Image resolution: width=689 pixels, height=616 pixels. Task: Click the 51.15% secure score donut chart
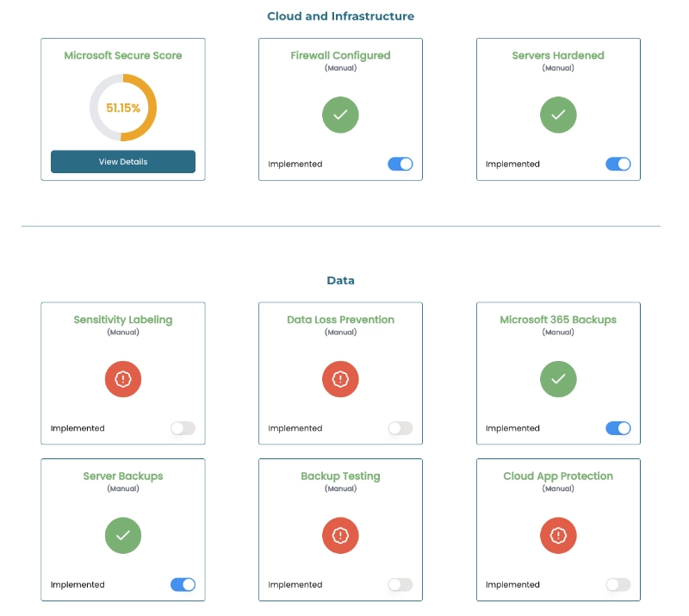[x=123, y=108]
